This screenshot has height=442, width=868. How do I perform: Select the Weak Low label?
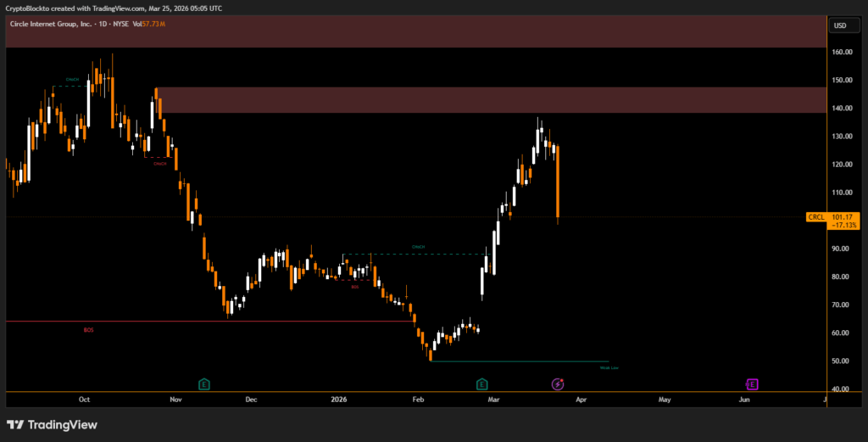(x=609, y=368)
